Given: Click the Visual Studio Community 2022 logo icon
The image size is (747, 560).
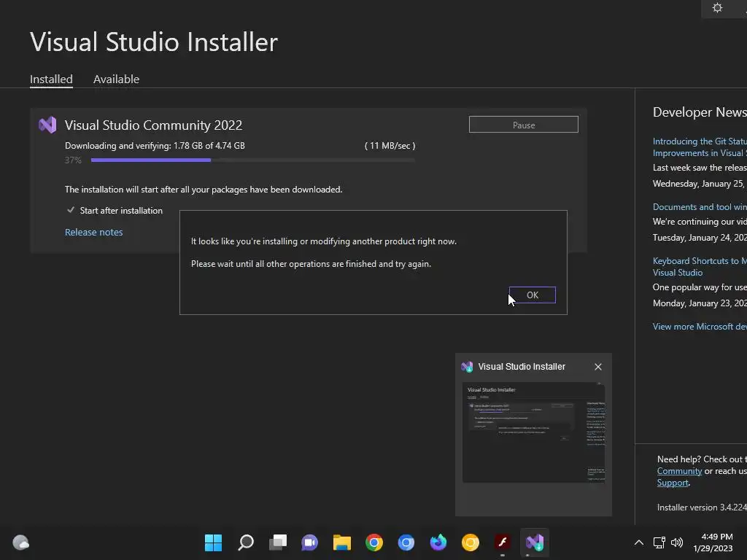Looking at the screenshot, I should (47, 125).
